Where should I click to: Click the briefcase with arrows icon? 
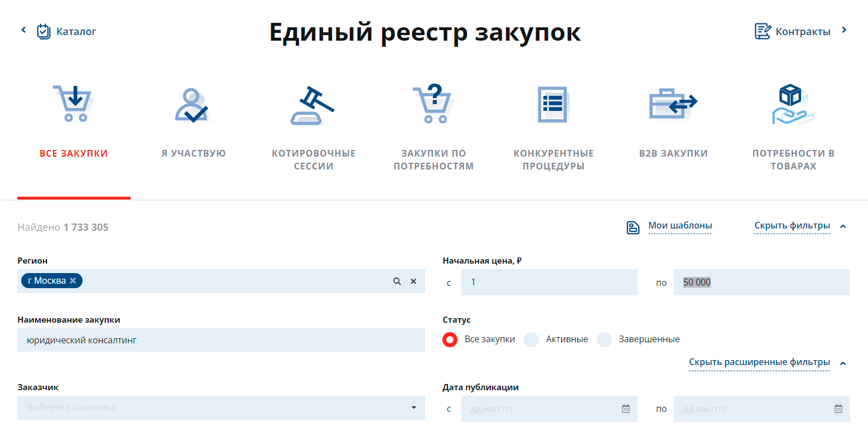click(x=673, y=104)
